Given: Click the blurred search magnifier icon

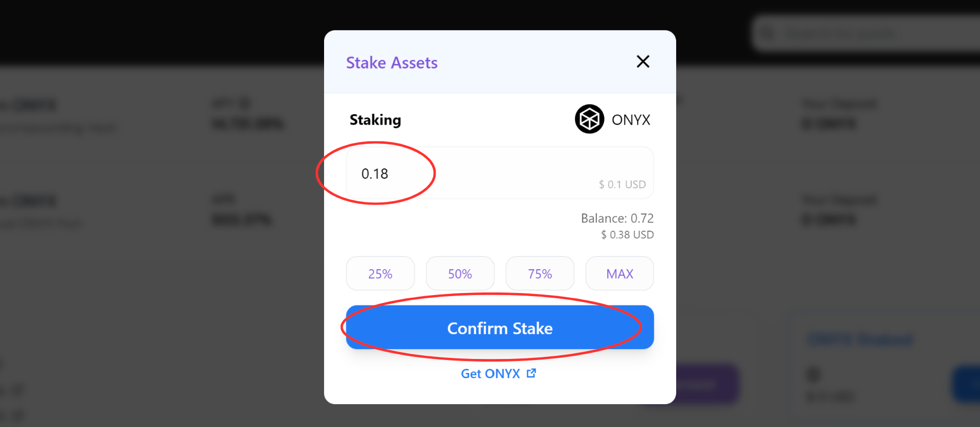Looking at the screenshot, I should click(768, 34).
